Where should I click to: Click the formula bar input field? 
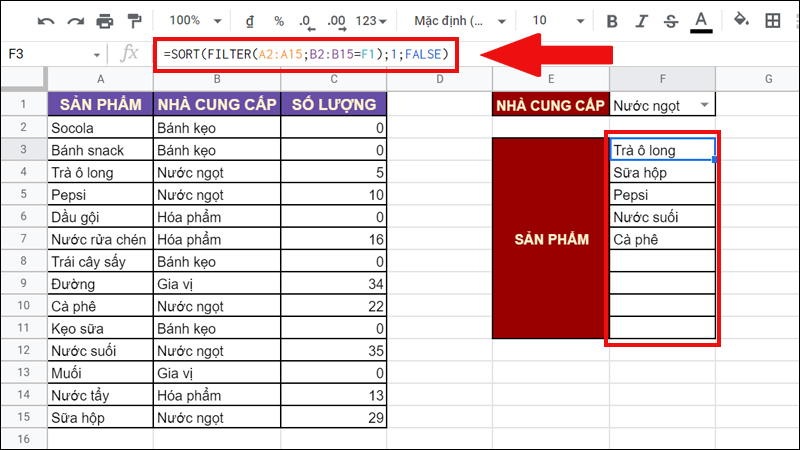(305, 54)
